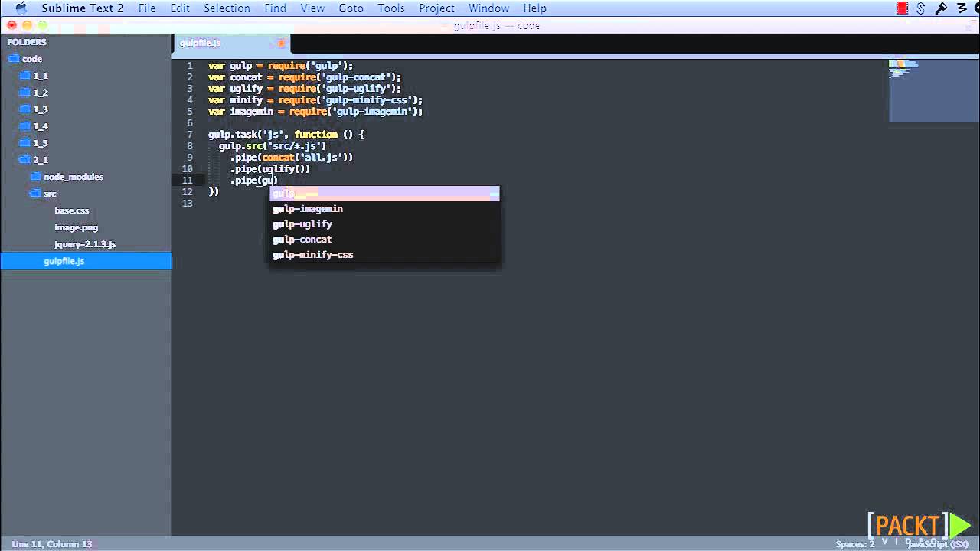Open the Edit menu
980x551 pixels.
tap(180, 8)
